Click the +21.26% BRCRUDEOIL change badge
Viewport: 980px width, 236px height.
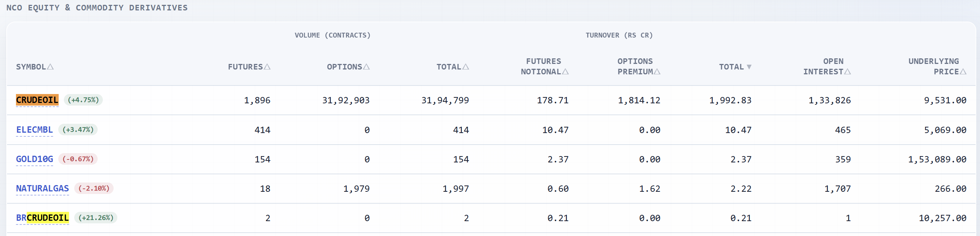tap(96, 218)
